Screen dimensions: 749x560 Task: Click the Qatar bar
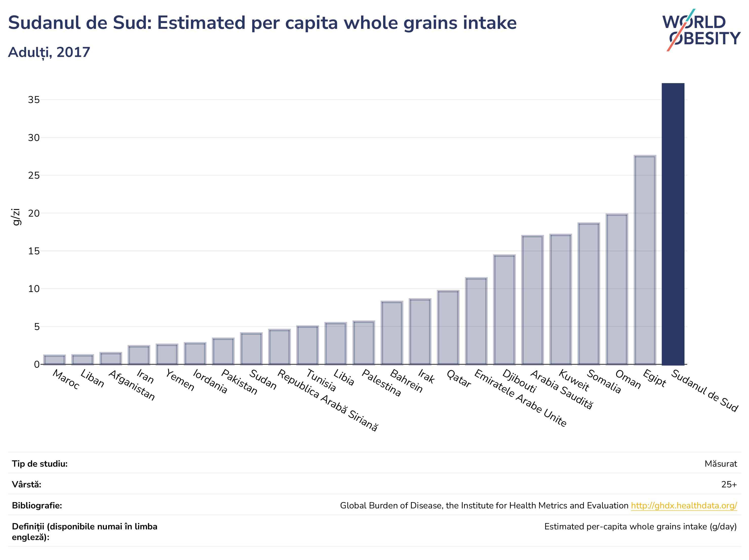448,327
